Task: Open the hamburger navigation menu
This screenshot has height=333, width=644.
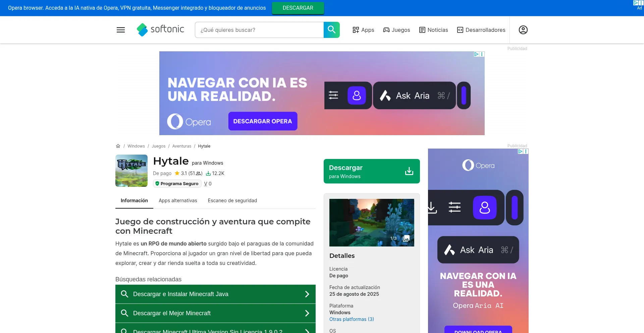Action: click(x=120, y=30)
